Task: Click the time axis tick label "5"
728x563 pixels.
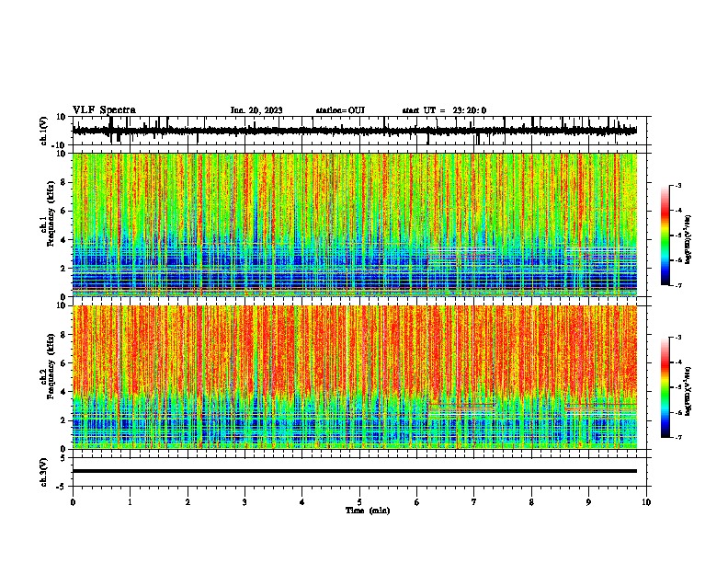Action: (359, 502)
